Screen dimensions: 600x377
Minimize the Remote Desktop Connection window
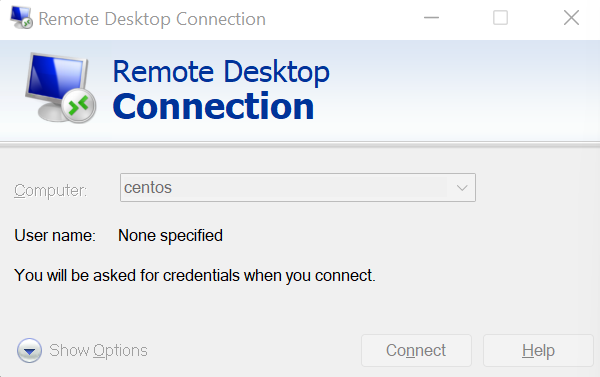click(x=431, y=18)
